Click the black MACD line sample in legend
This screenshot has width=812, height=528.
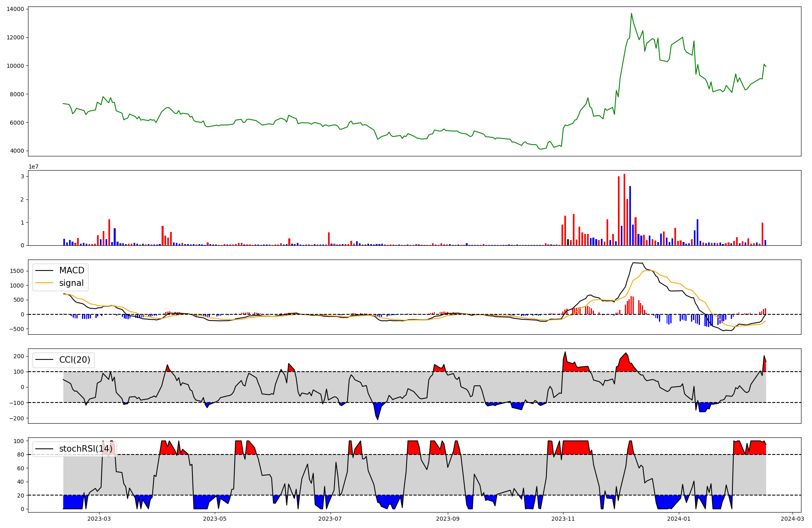(x=44, y=270)
